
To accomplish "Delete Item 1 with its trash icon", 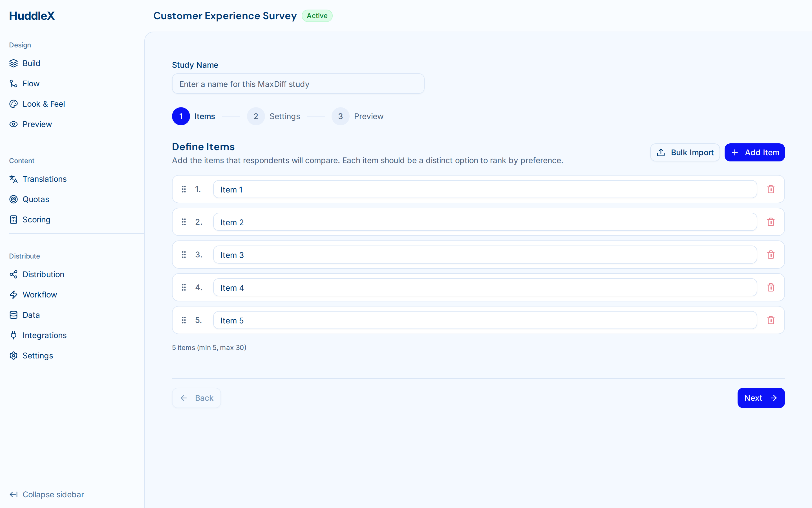I will click(x=771, y=189).
